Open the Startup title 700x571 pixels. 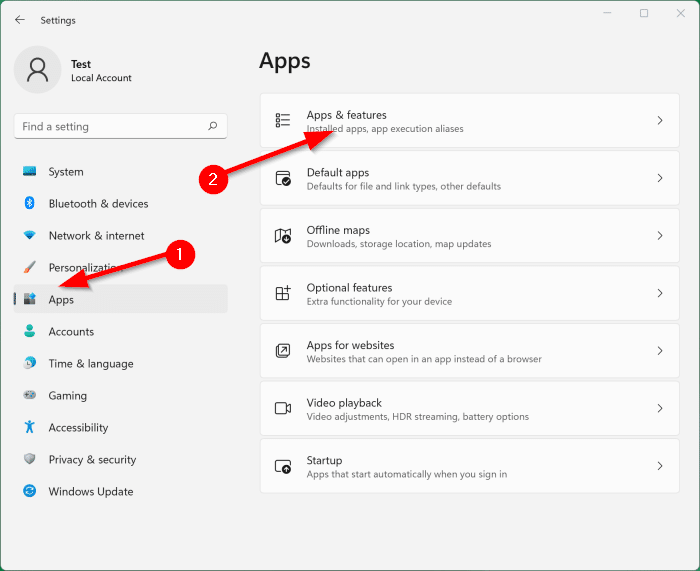point(325,460)
